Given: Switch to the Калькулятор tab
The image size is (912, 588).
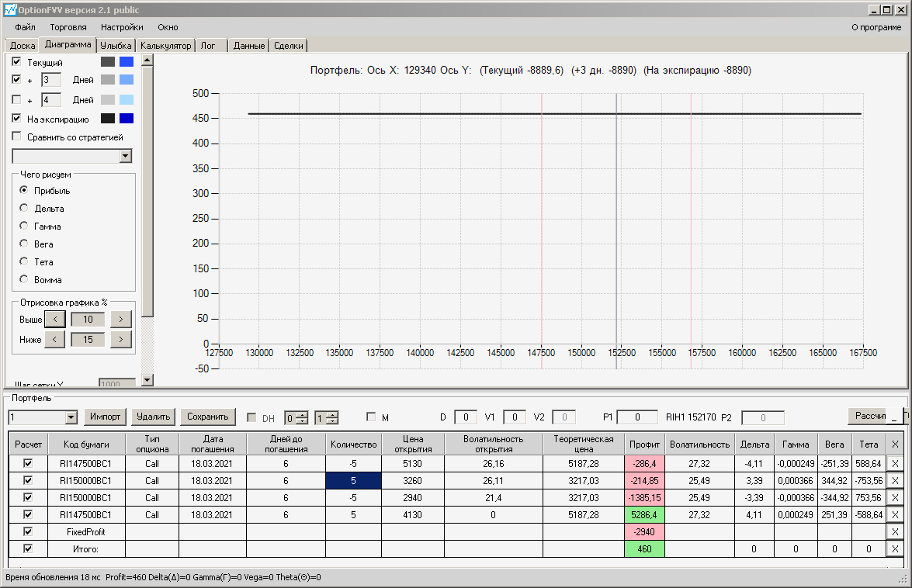Looking at the screenshot, I should tap(166, 45).
